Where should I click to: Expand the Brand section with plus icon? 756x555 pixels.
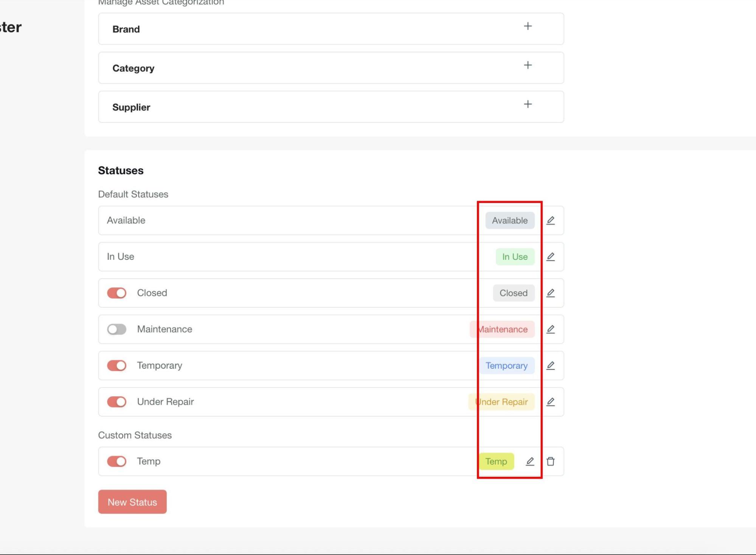(528, 26)
